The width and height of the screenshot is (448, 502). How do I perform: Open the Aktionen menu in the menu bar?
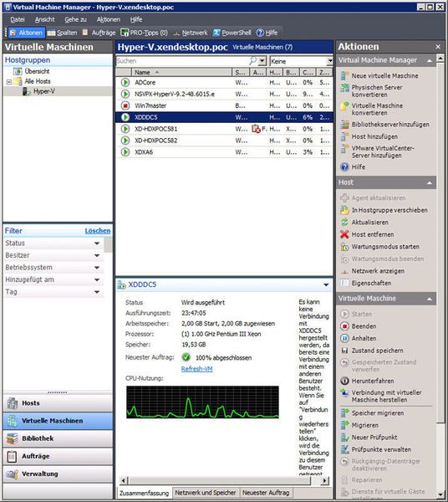point(109,19)
